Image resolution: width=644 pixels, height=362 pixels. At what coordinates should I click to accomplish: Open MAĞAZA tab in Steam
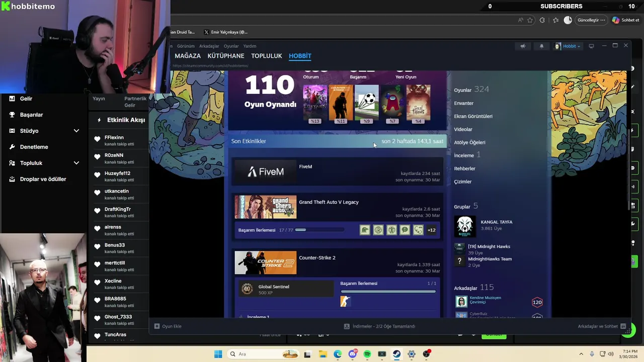pyautogui.click(x=188, y=56)
